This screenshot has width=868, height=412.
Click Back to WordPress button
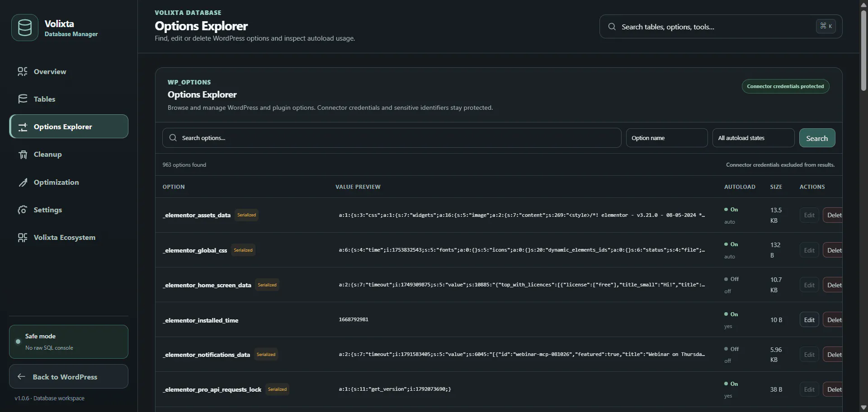point(69,376)
